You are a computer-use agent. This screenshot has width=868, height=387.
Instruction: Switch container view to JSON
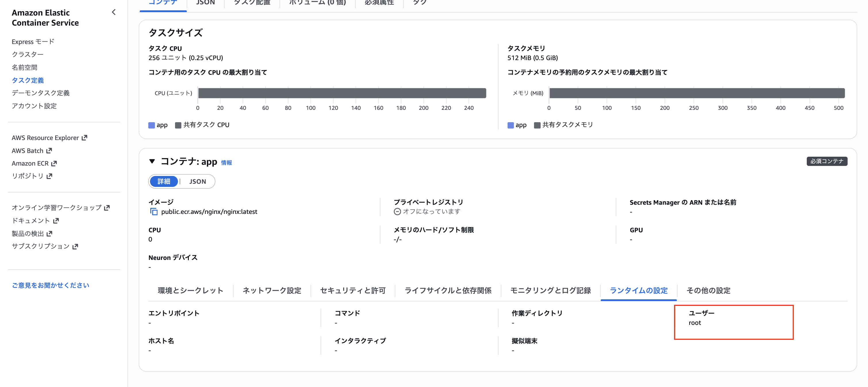click(197, 181)
